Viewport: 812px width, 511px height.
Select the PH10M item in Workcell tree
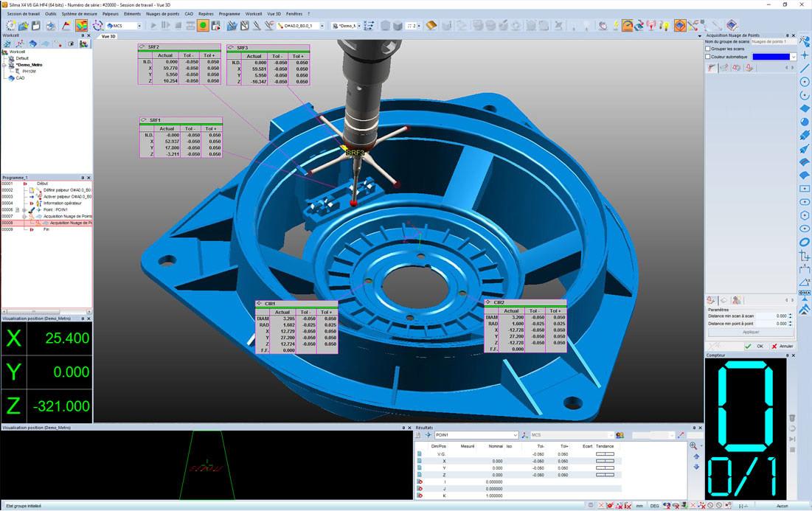point(29,72)
